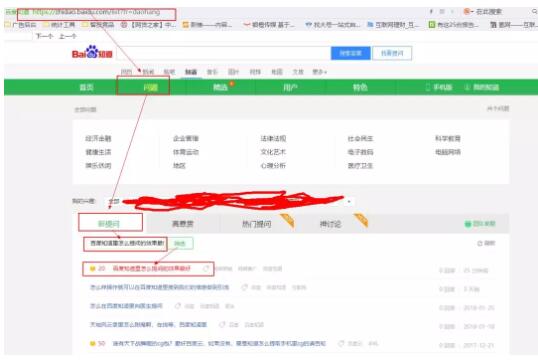Click the coin icon beside reward 30
538x361 pixels.
click(92, 343)
